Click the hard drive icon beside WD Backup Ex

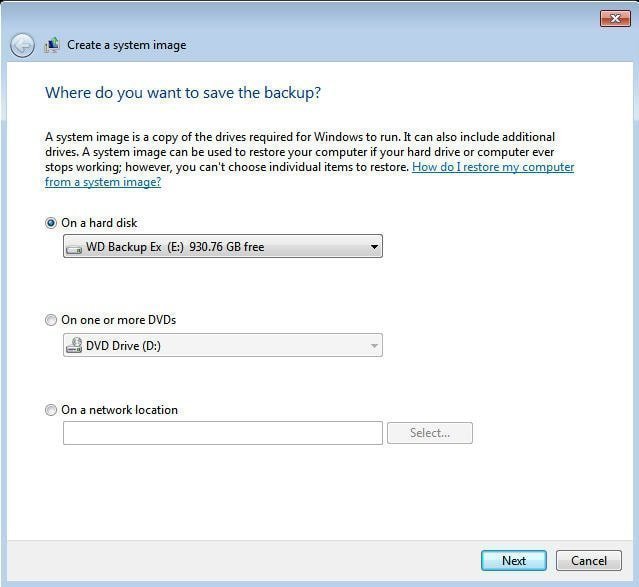(74, 247)
